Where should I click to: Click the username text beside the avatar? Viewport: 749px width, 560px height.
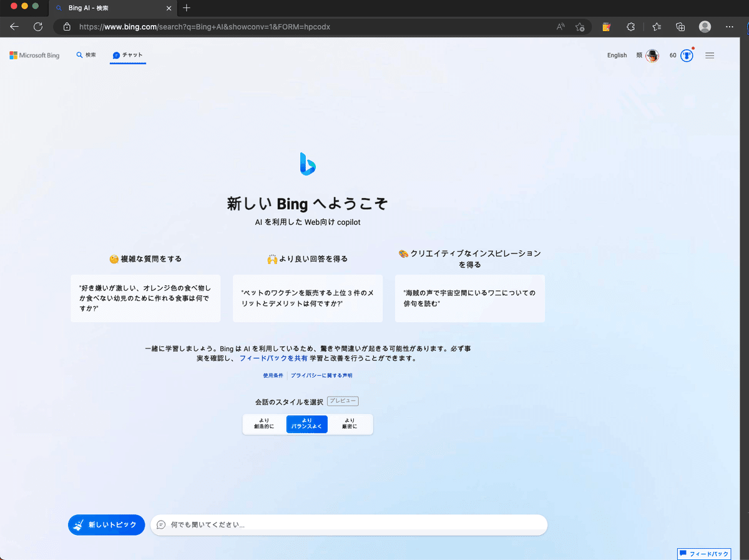[639, 56]
